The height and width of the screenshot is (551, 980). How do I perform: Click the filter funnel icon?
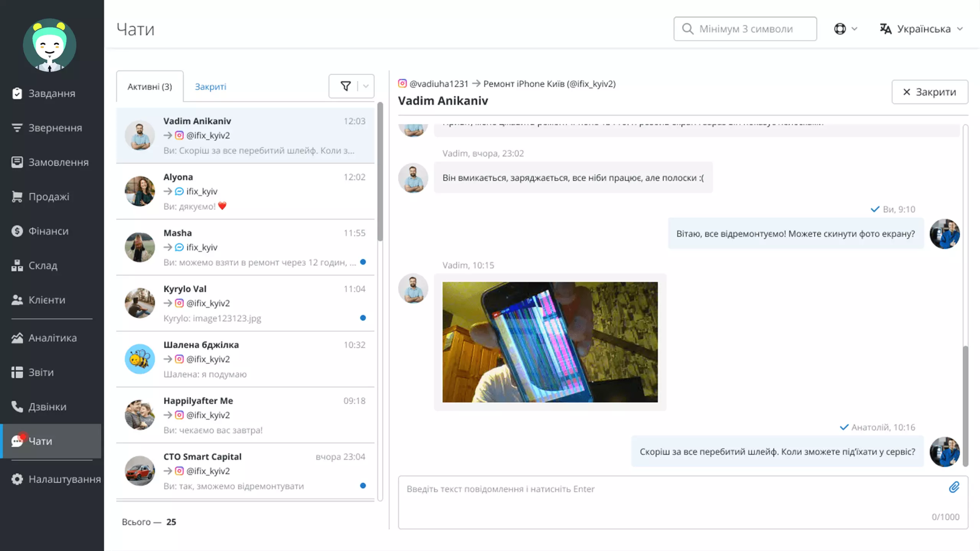coord(345,86)
